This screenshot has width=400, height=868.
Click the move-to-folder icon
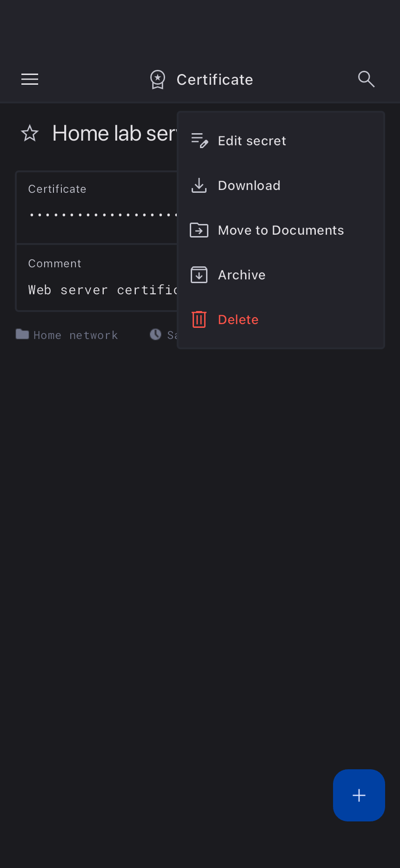point(199,230)
